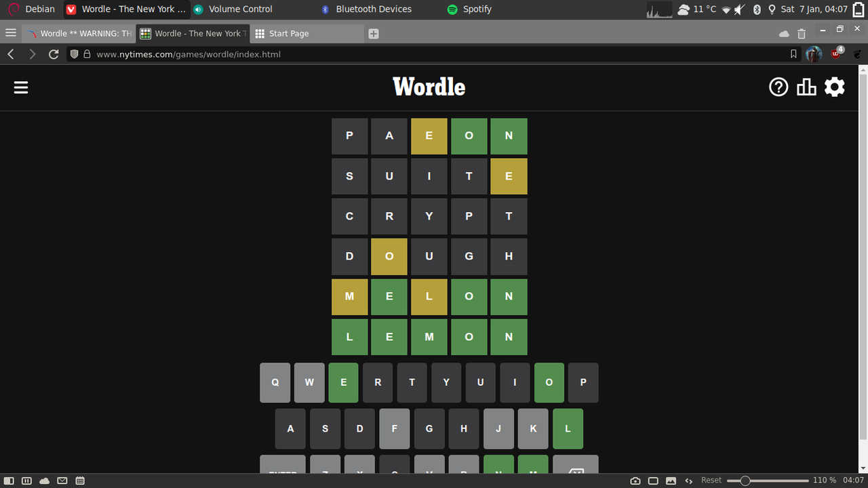Switch to Volume Control in the taskbar
Image resolution: width=868 pixels, height=488 pixels.
coord(233,9)
